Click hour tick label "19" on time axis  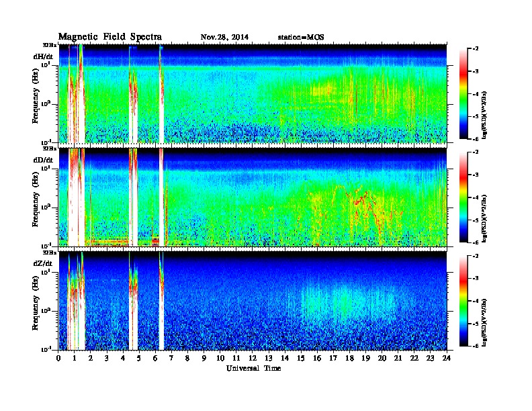pyautogui.click(x=365, y=358)
